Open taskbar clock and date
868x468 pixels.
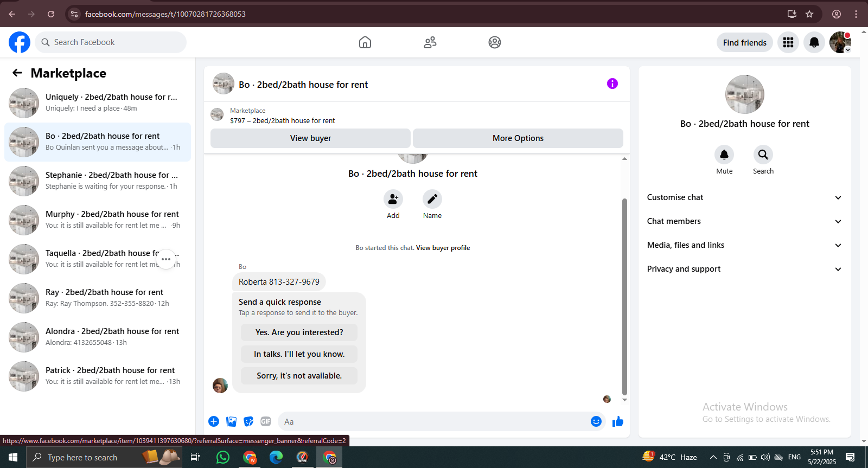coord(822,457)
